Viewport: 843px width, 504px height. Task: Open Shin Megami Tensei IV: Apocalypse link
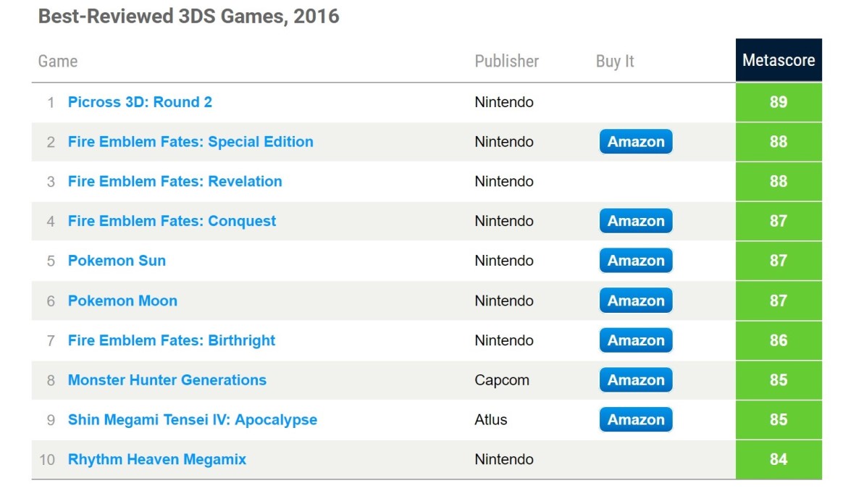point(192,420)
